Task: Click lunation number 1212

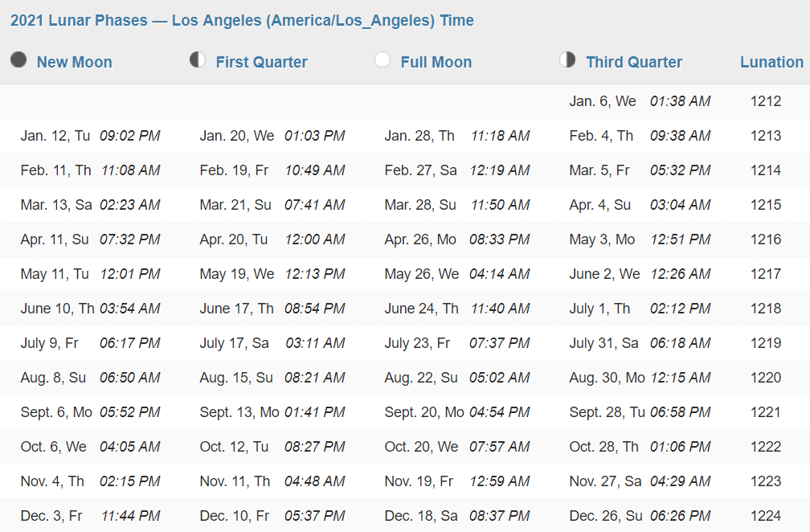Action: (766, 101)
